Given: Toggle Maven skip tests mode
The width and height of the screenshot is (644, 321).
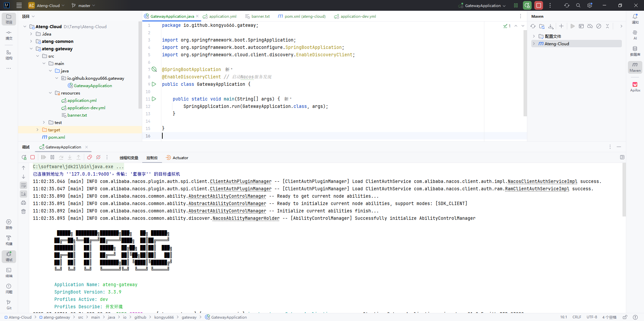Looking at the screenshot, I should click(599, 26).
